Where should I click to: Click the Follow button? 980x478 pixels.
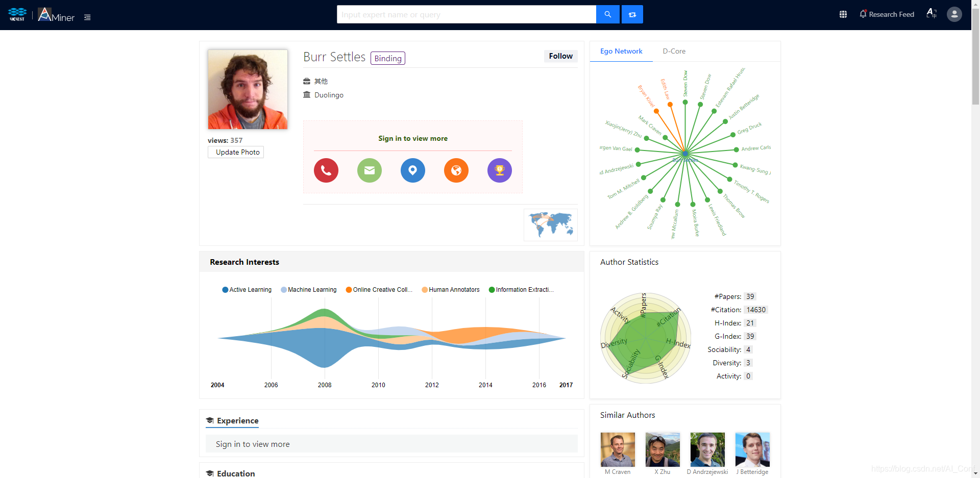tap(560, 56)
